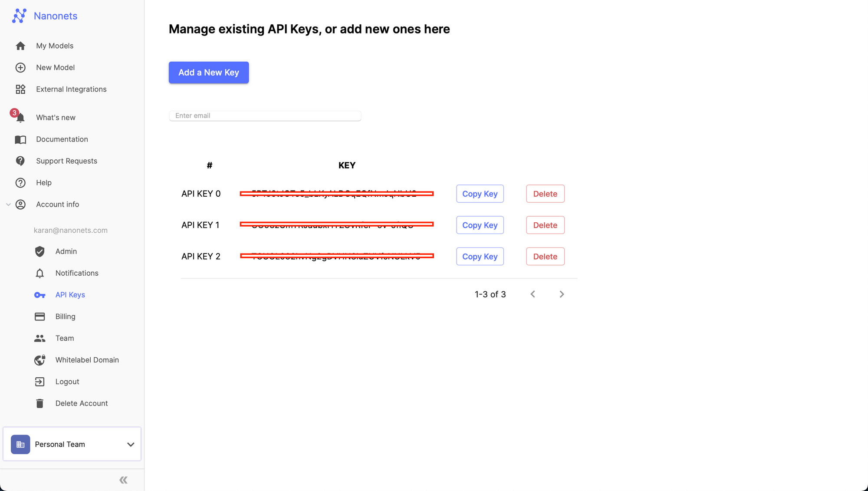This screenshot has height=491, width=868.
Task: Click the Nanonets logo icon
Action: [x=19, y=16]
